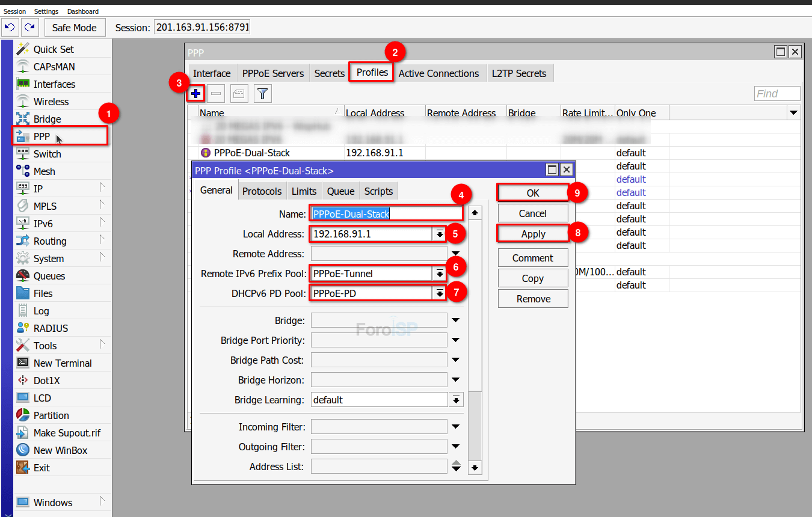The image size is (812, 517).
Task: Switch to the Profiles tab
Action: coord(372,73)
